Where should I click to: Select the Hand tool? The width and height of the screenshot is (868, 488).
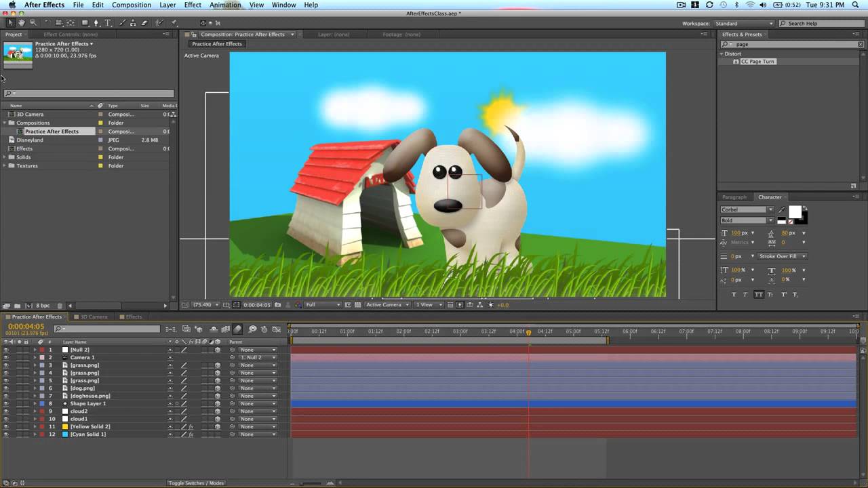(22, 23)
